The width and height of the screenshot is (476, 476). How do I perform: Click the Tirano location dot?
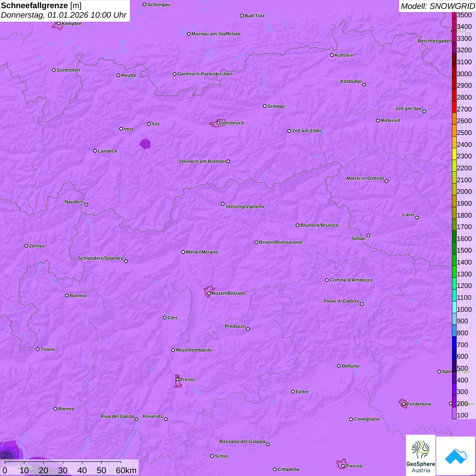[38, 349]
